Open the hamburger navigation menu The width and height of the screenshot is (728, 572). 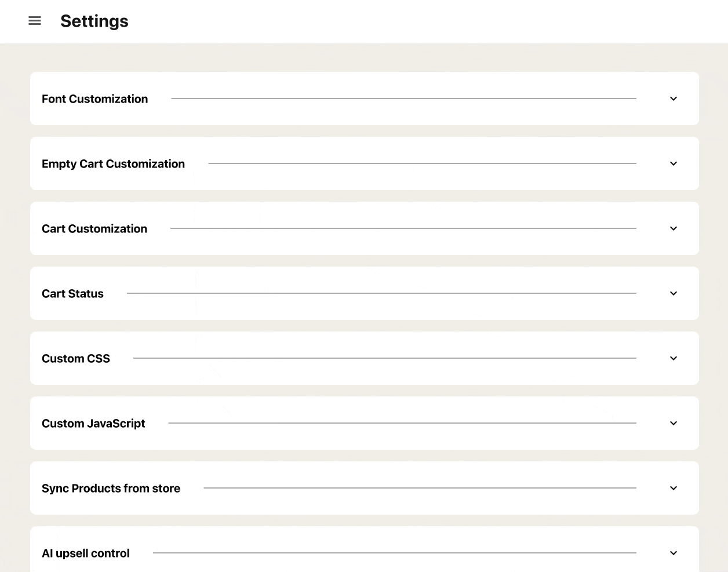click(x=35, y=21)
